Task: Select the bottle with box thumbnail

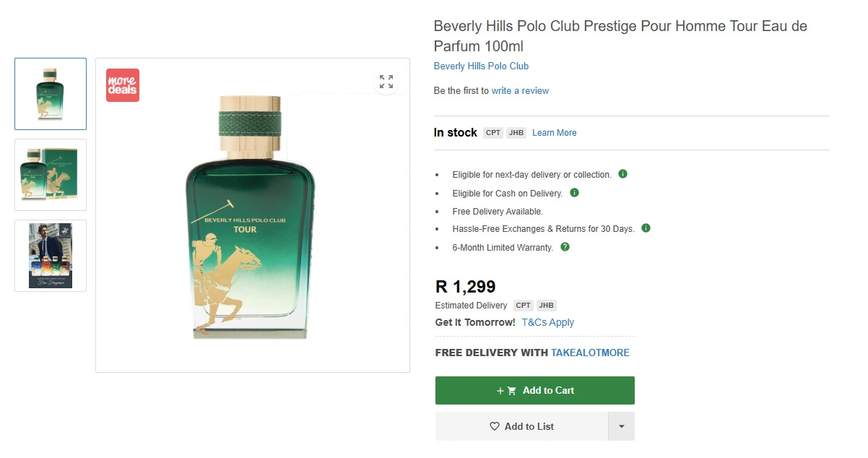Action: point(51,175)
